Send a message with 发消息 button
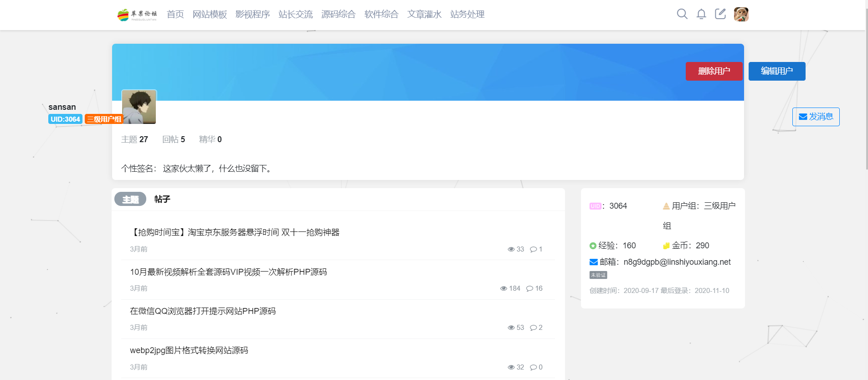This screenshot has width=868, height=380. pyautogui.click(x=816, y=117)
